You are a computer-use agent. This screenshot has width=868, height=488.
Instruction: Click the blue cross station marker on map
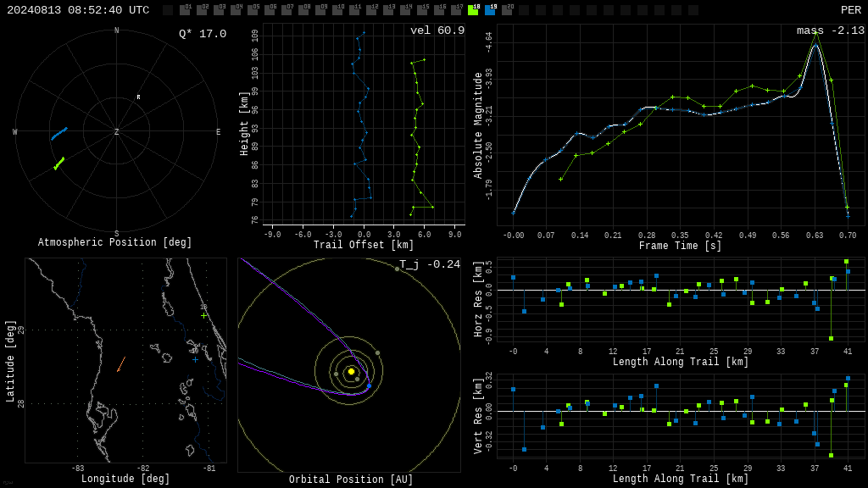pos(195,359)
